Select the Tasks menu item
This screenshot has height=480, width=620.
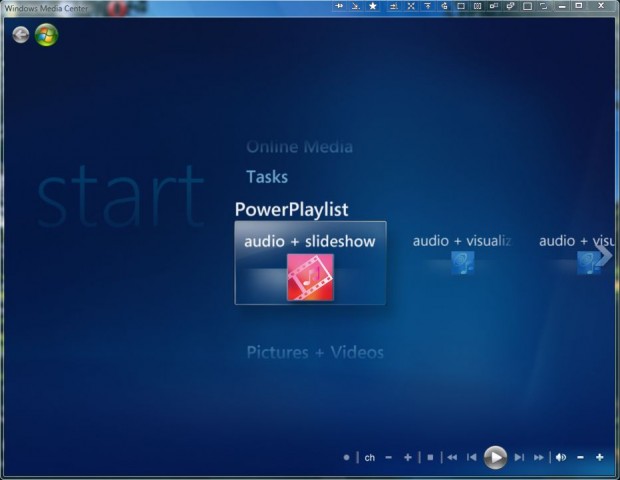coord(267,177)
